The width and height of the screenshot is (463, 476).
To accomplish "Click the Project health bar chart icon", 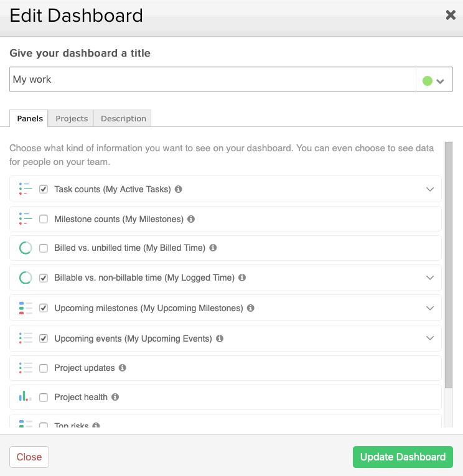I will [25, 396].
